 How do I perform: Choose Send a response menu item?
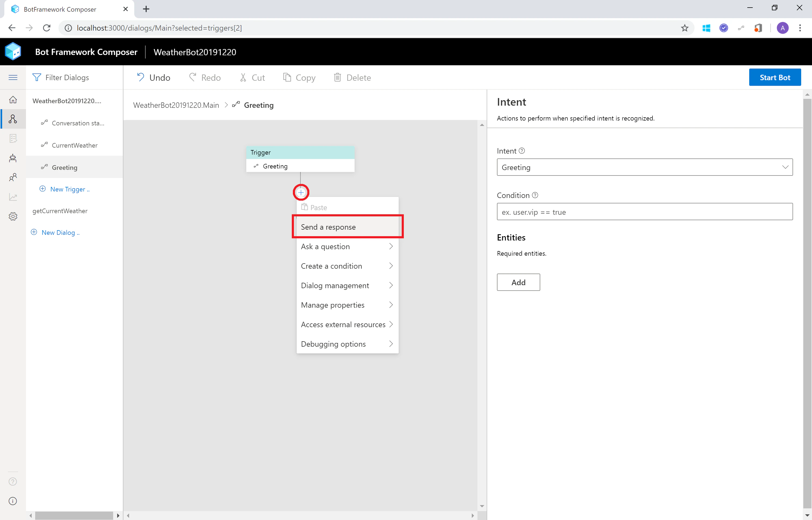point(347,227)
